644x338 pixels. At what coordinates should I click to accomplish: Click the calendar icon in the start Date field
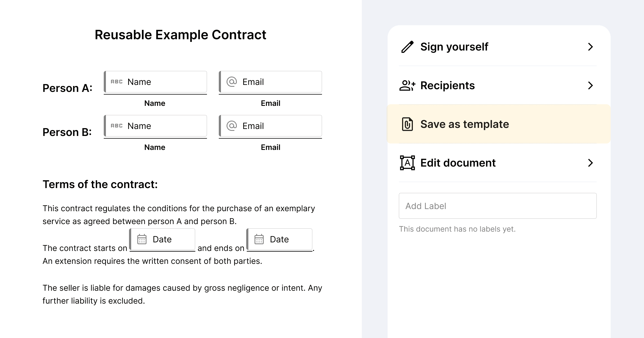(x=142, y=239)
